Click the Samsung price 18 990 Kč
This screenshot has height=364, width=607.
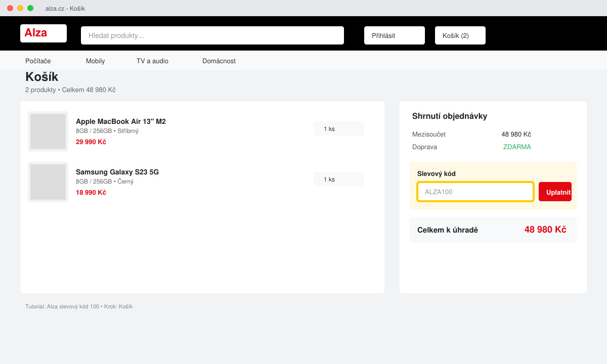pyautogui.click(x=91, y=193)
